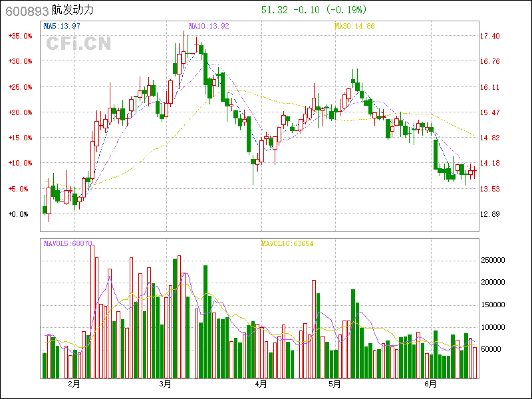Click the +0.0% baseline axis label
Image resolution: width=532 pixels, height=399 pixels.
coord(18,214)
